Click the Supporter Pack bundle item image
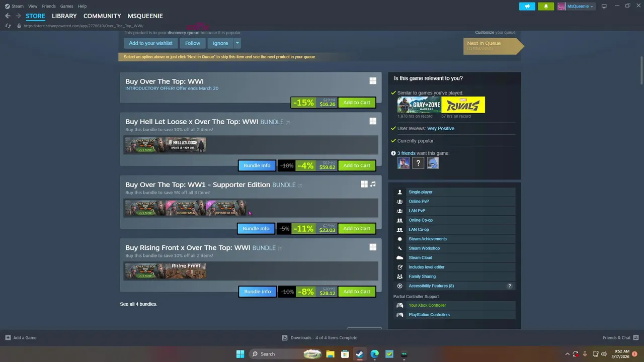 tap(226, 208)
